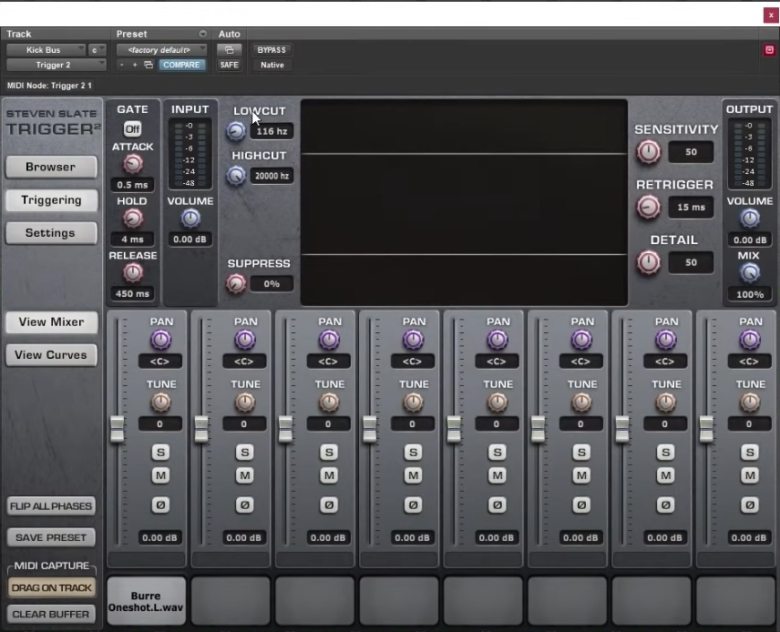The image size is (780, 632).
Task: Turn the Gate Attack knob
Action: pos(132,164)
